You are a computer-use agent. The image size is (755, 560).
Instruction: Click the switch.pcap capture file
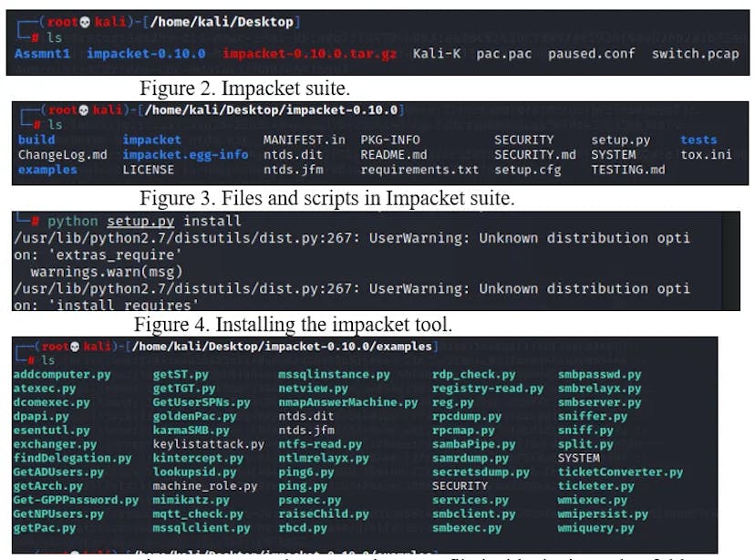pyautogui.click(x=695, y=54)
